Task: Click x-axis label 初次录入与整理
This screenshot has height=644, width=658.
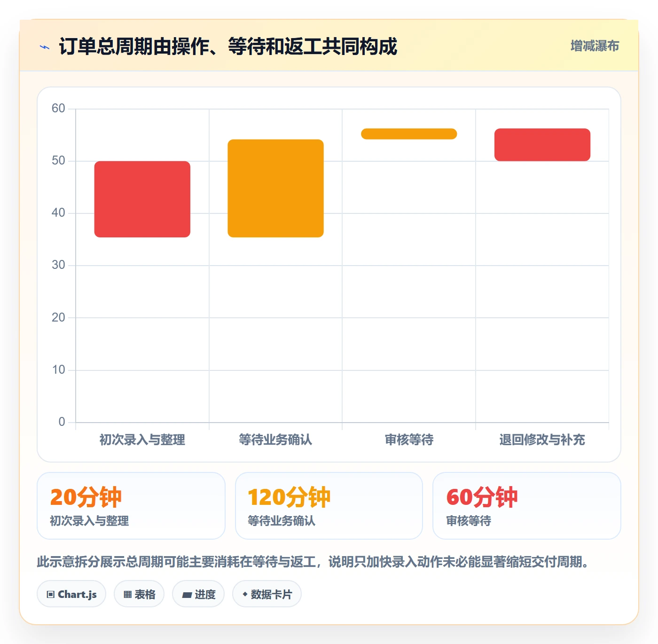Action: coord(142,440)
